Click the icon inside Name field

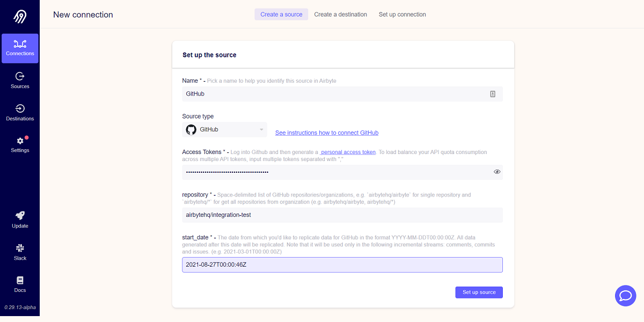[x=493, y=94]
